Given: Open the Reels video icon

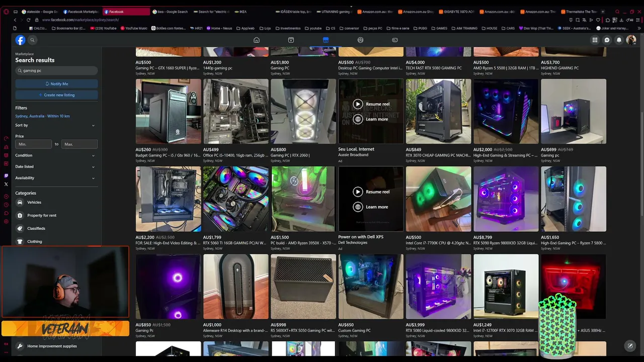Looking at the screenshot, I should (291, 40).
